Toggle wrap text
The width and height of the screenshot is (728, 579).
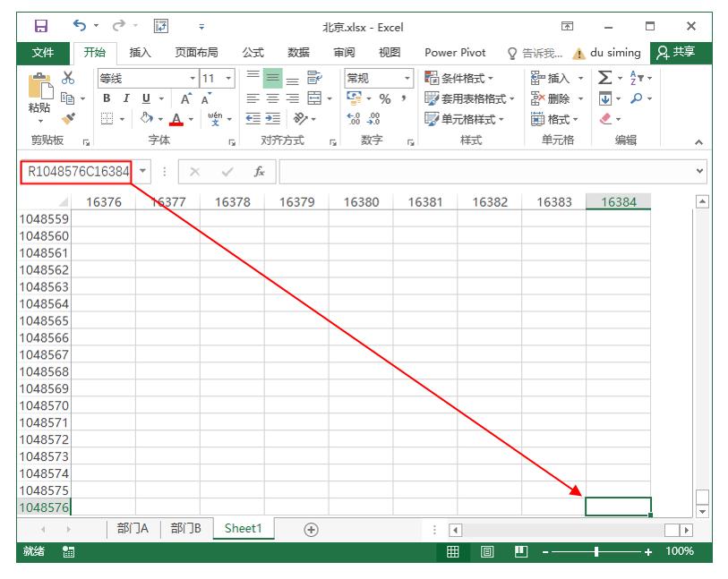coord(314,78)
